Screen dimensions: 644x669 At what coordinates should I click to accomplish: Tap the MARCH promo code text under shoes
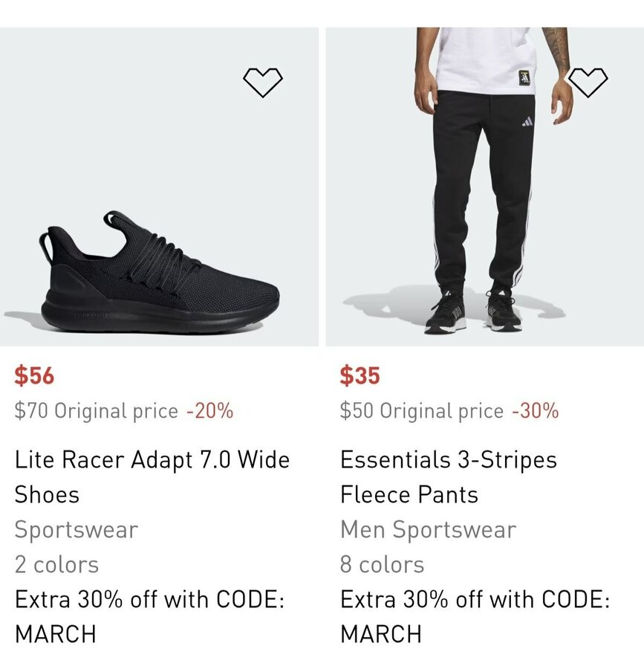pyautogui.click(x=56, y=634)
